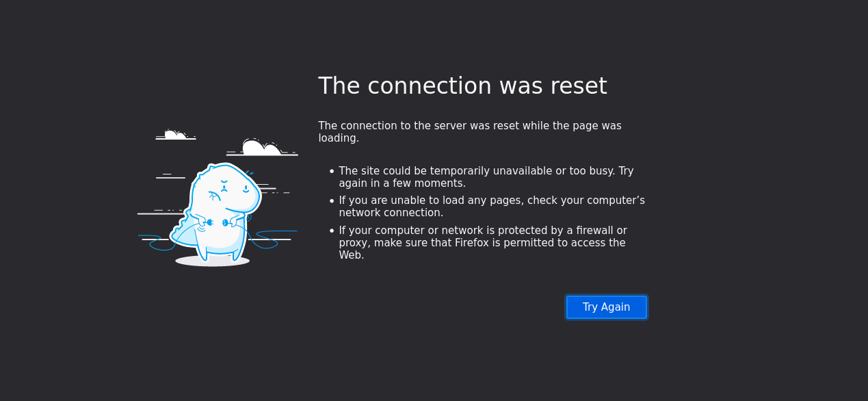Image resolution: width=868 pixels, height=401 pixels.
Task: Click the tip about firewall or proxy
Action: [483, 243]
